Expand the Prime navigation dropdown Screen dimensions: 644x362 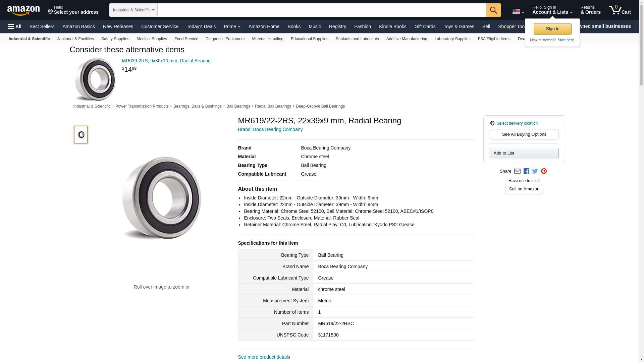click(232, 26)
